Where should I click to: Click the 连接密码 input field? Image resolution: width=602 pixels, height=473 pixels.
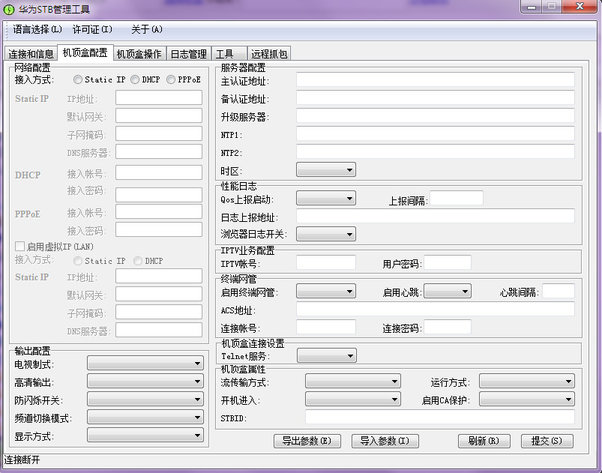click(x=448, y=327)
